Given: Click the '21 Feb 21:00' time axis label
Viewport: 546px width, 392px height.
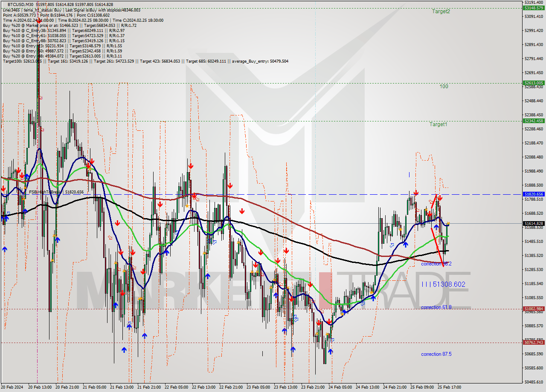Looking at the screenshot, I should [x=149, y=387].
